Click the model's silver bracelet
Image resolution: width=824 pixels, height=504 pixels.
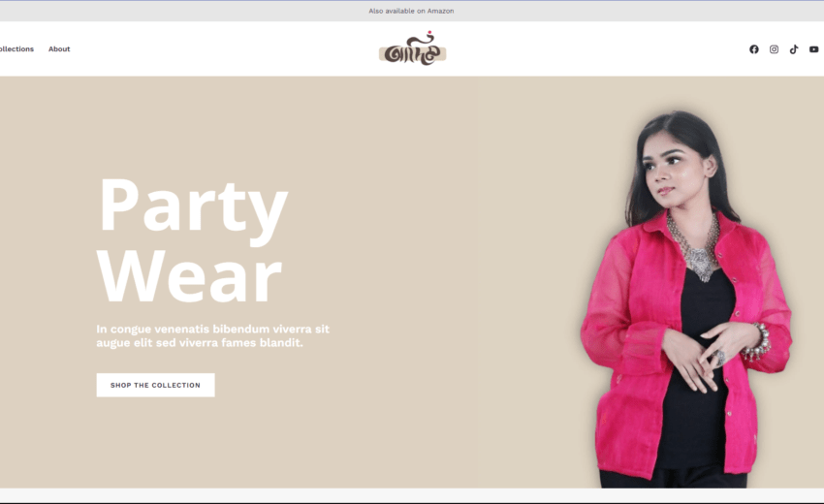(x=757, y=343)
